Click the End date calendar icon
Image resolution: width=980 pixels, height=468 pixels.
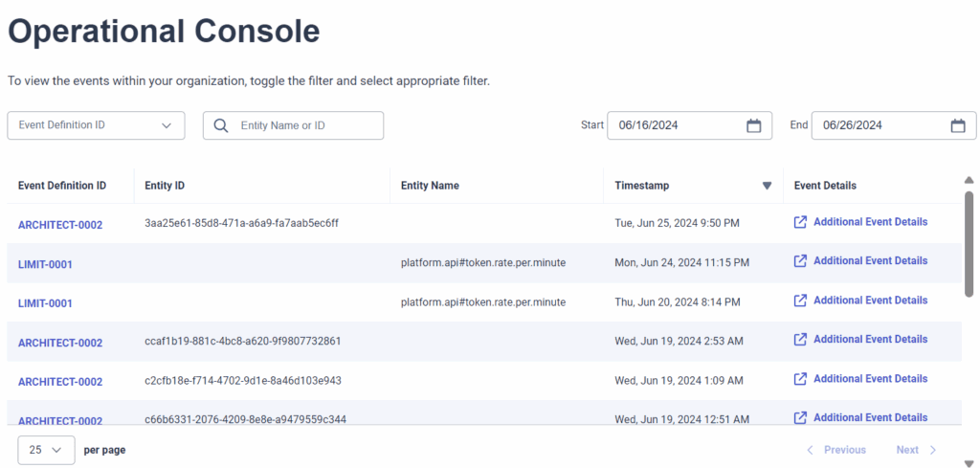958,125
